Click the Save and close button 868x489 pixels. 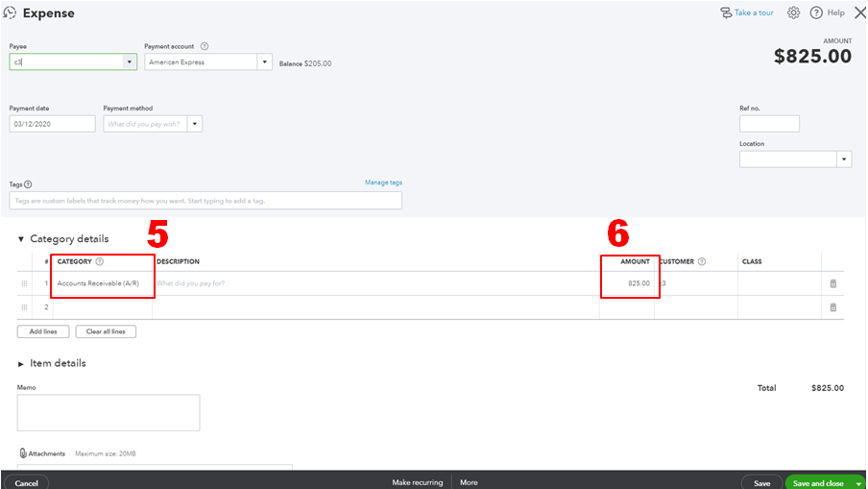pyautogui.click(x=818, y=483)
